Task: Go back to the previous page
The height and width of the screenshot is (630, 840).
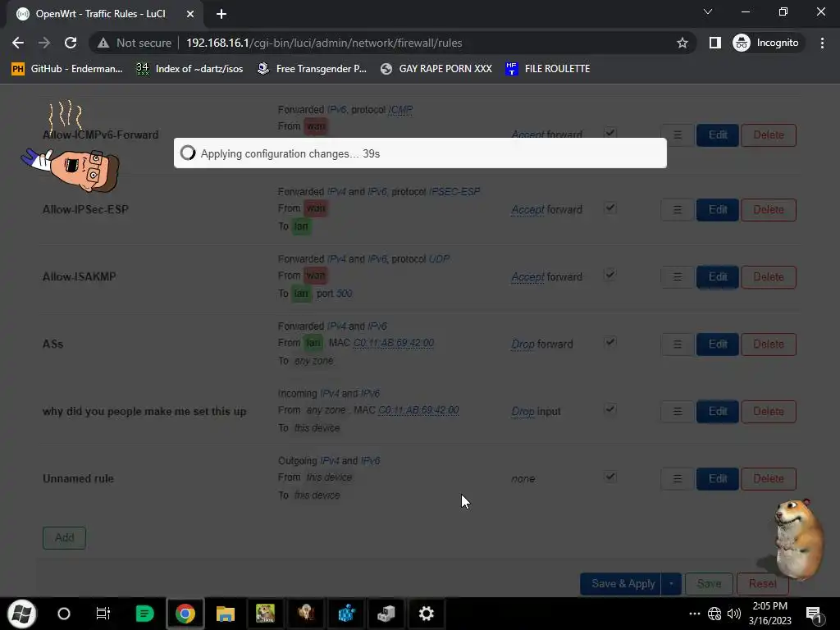Action: pyautogui.click(x=18, y=43)
